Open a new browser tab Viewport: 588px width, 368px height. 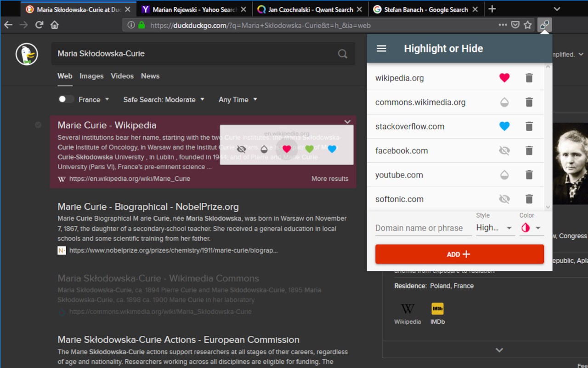point(492,9)
